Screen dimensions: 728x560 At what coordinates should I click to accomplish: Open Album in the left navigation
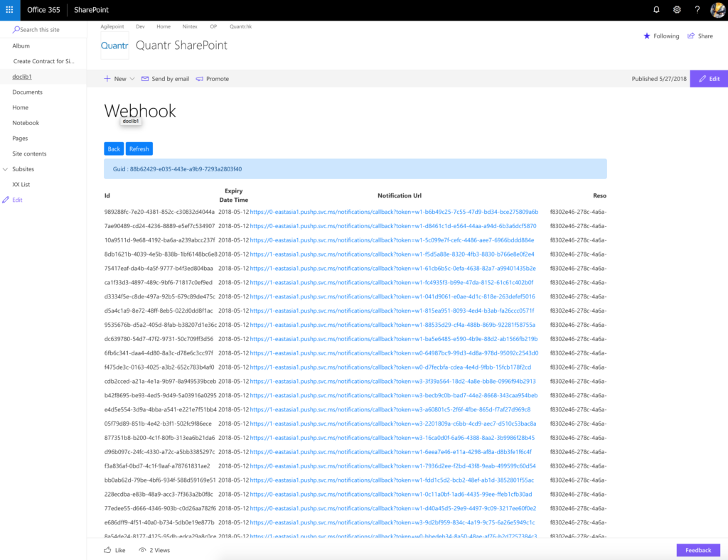coord(21,46)
